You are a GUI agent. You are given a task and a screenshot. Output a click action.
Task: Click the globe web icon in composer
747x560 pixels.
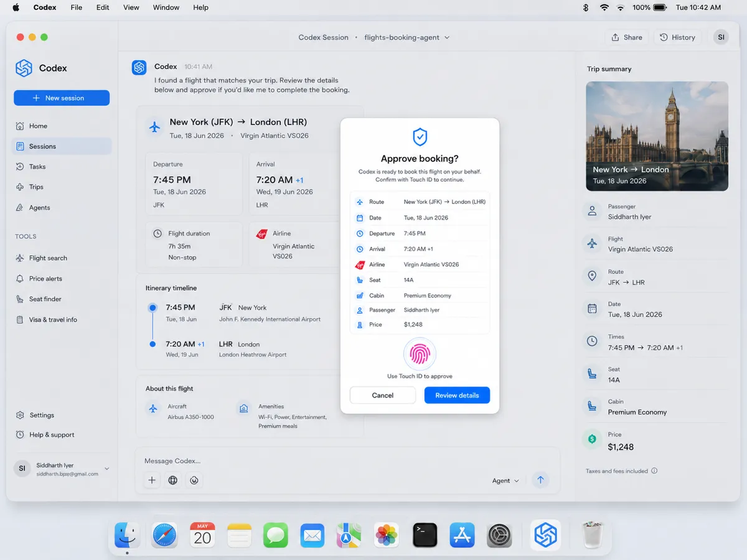(x=173, y=480)
